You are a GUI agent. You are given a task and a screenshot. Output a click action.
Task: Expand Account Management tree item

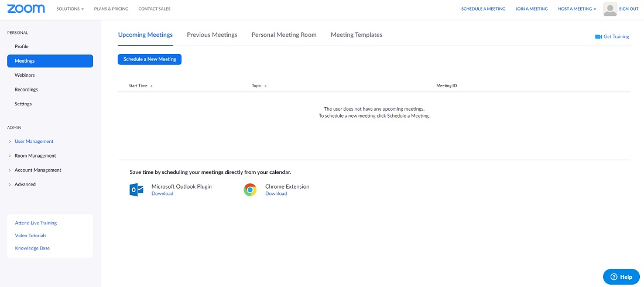[x=37, y=170]
